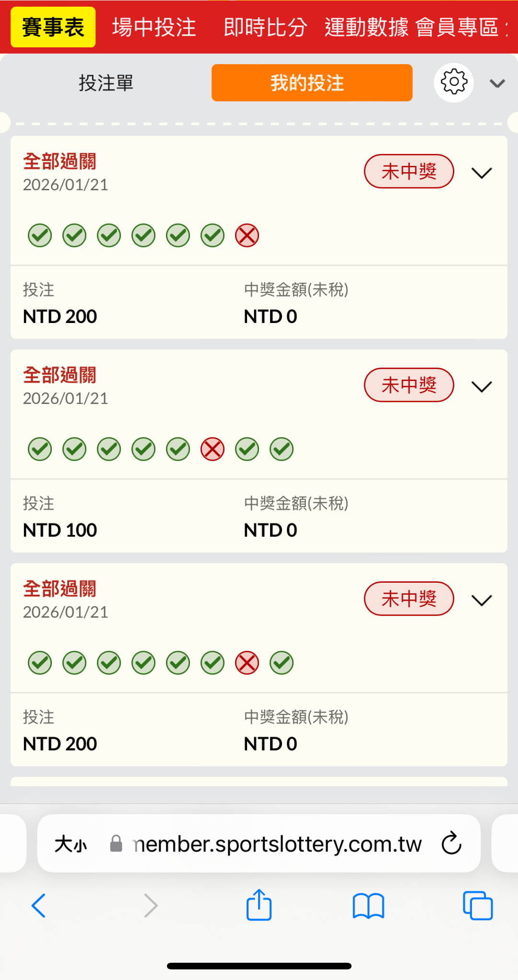This screenshot has height=980, width=518.
Task: Tap the 大小 text size button
Action: tap(71, 844)
